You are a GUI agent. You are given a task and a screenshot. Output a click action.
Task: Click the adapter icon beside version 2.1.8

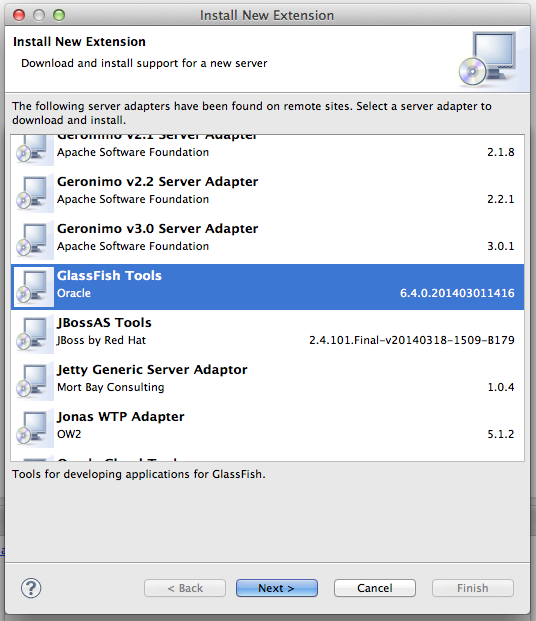tap(34, 150)
